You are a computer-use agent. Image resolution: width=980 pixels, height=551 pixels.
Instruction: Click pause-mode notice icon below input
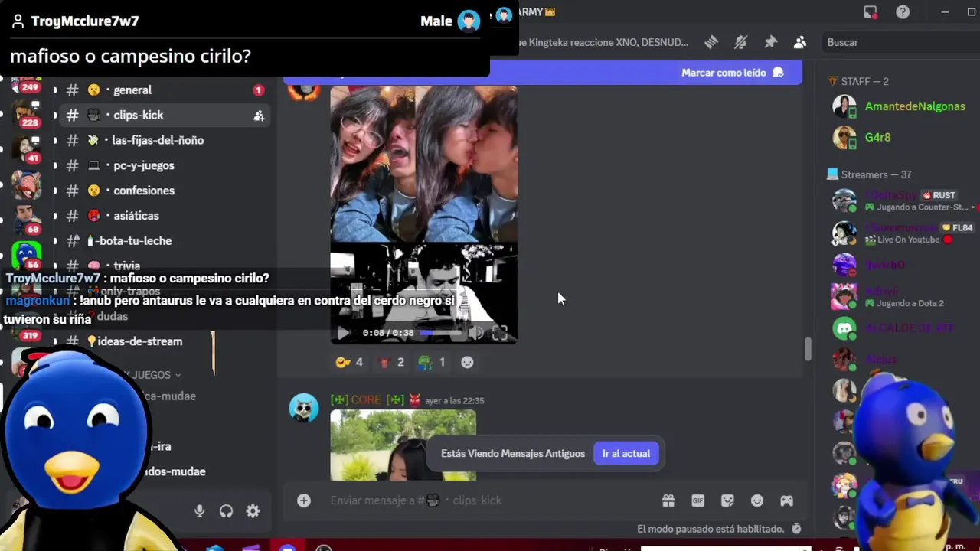796,529
